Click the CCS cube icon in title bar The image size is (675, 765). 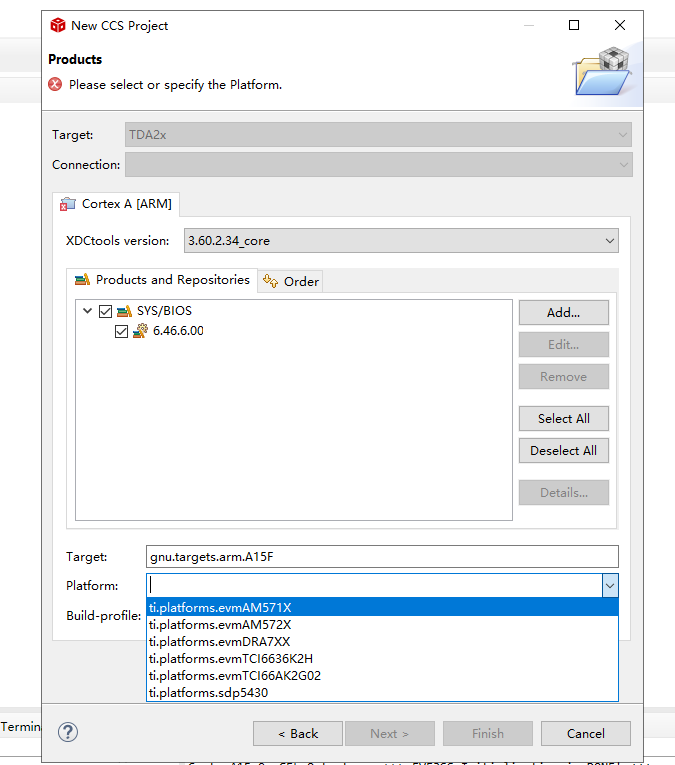tap(58, 25)
